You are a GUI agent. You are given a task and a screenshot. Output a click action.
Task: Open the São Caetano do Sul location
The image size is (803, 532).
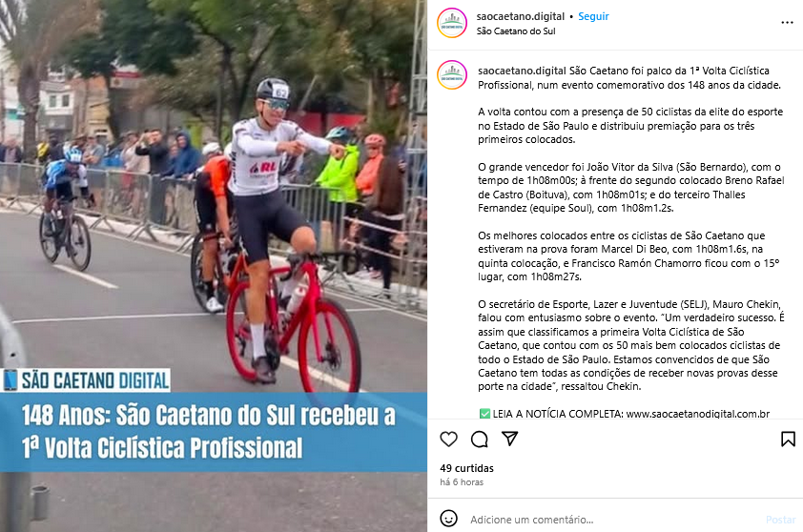click(x=516, y=31)
